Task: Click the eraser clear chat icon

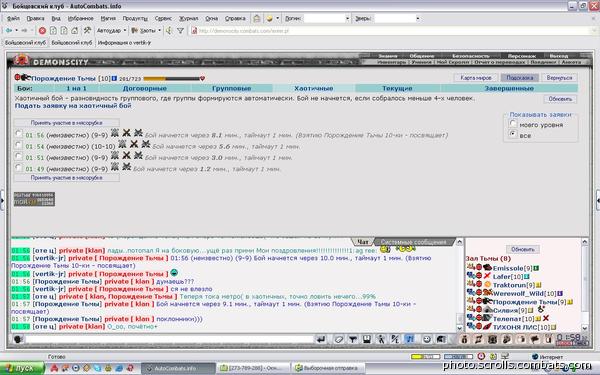Action: pyautogui.click(x=339, y=339)
